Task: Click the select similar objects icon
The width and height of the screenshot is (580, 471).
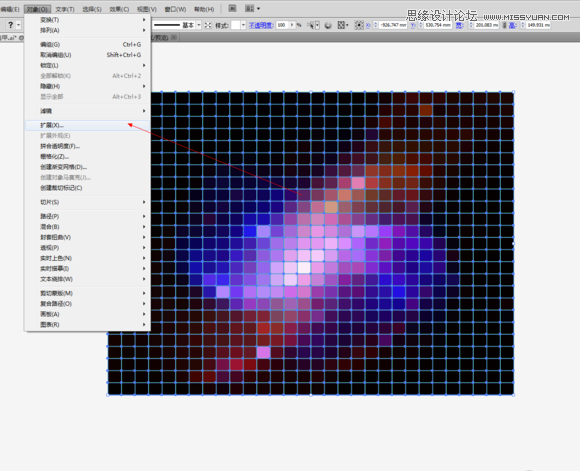Action: (x=311, y=25)
